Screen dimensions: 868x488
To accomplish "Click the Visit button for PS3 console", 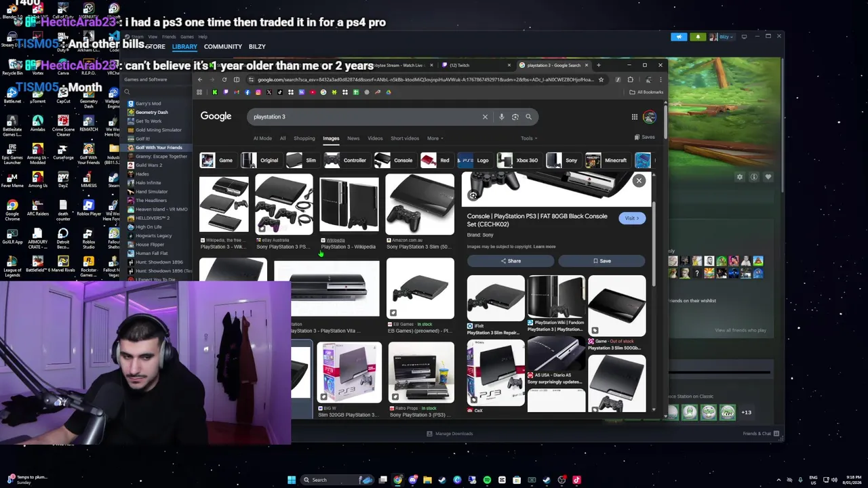I will click(631, 218).
